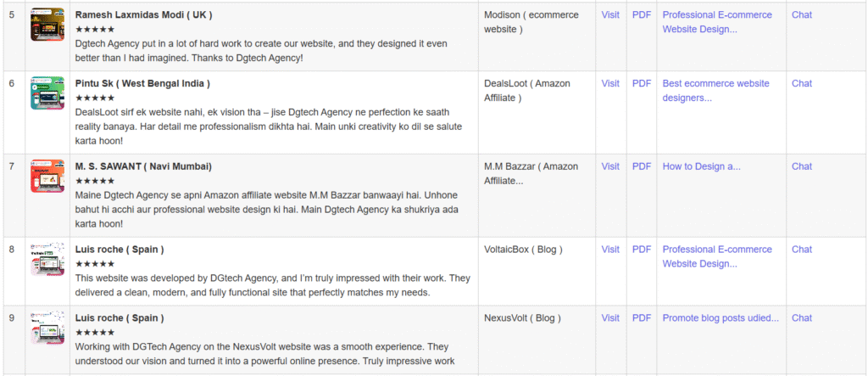The height and width of the screenshot is (376, 868).
Task: Click Chat in the VoltaicBox row
Action: point(801,250)
